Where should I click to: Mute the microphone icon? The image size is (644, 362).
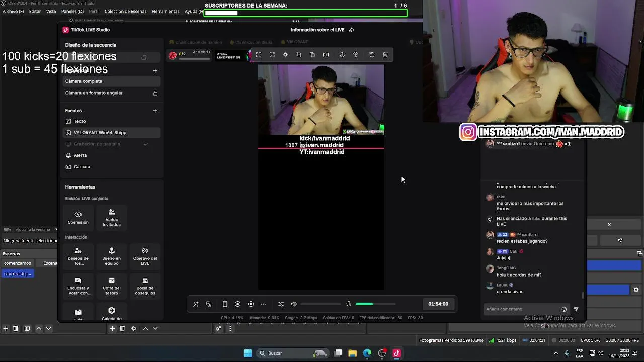[349, 304]
